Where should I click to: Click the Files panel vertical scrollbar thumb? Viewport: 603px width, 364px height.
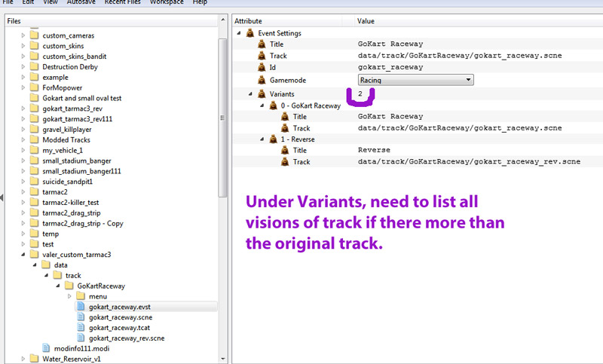[222, 118]
